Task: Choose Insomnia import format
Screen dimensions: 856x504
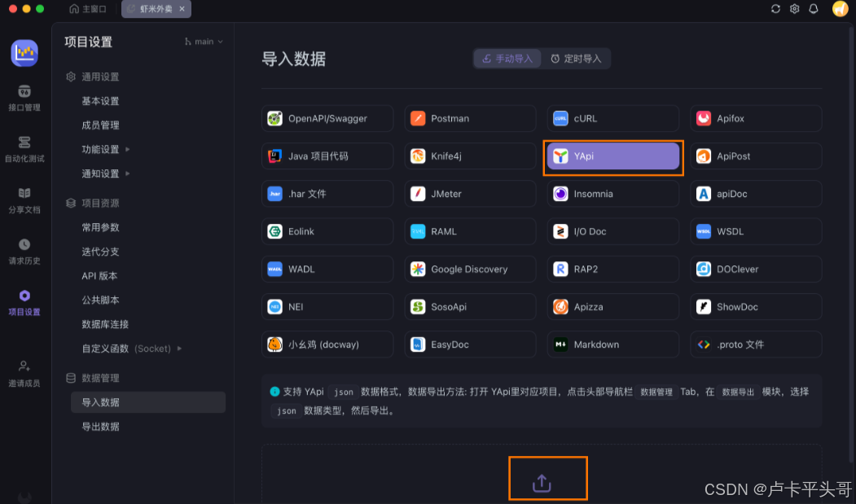Action: (x=613, y=194)
